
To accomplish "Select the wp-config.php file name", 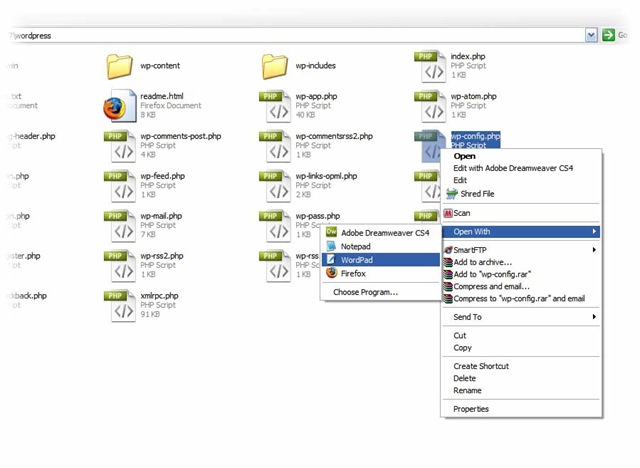I will [475, 136].
